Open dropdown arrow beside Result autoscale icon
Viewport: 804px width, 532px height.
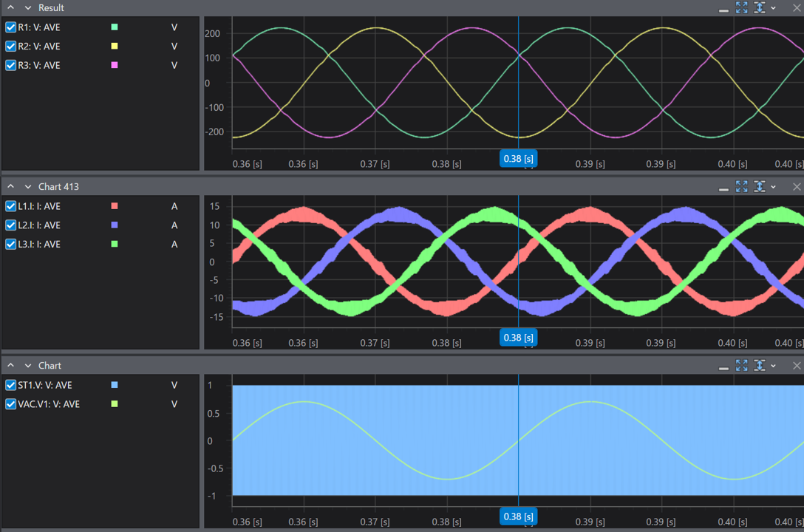pyautogui.click(x=773, y=8)
